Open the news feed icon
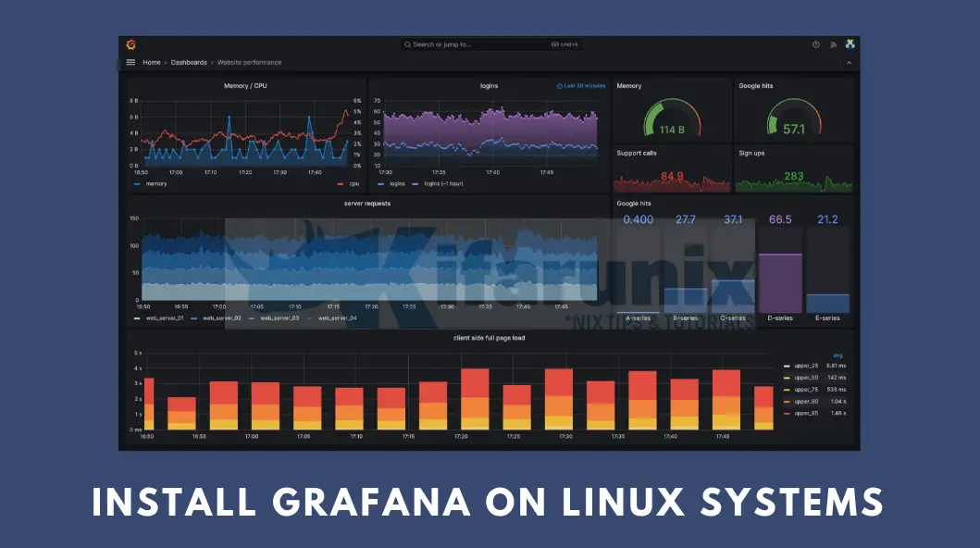 pos(833,44)
